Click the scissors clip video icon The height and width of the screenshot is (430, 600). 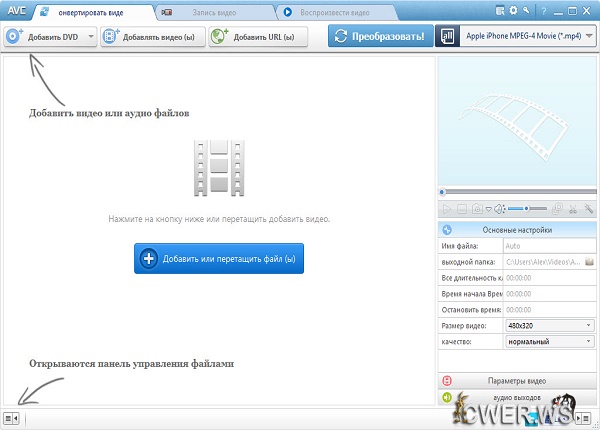pos(573,209)
